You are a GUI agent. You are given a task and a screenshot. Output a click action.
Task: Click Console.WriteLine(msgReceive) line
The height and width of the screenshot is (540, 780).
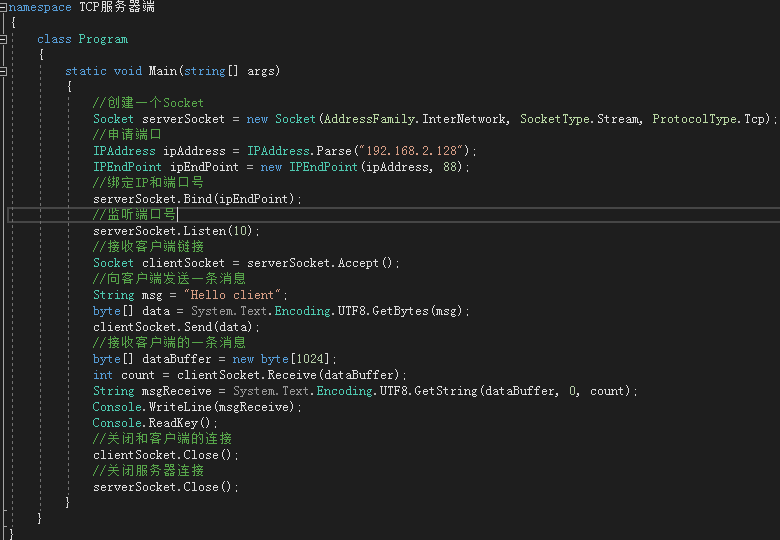197,407
